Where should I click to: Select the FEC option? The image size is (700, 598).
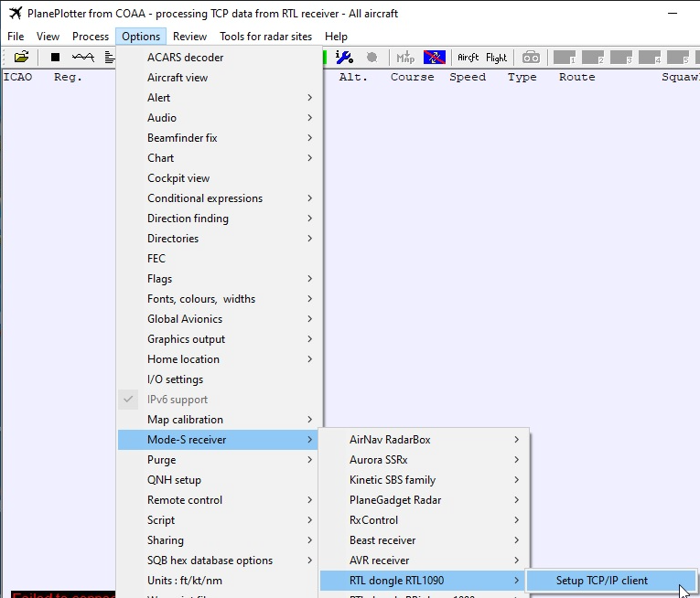pyautogui.click(x=220, y=258)
